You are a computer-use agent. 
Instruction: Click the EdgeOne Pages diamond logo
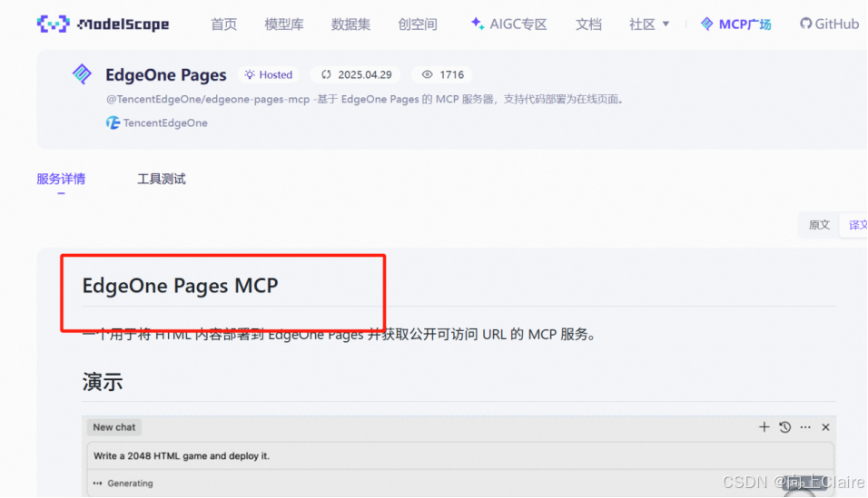[x=82, y=73]
